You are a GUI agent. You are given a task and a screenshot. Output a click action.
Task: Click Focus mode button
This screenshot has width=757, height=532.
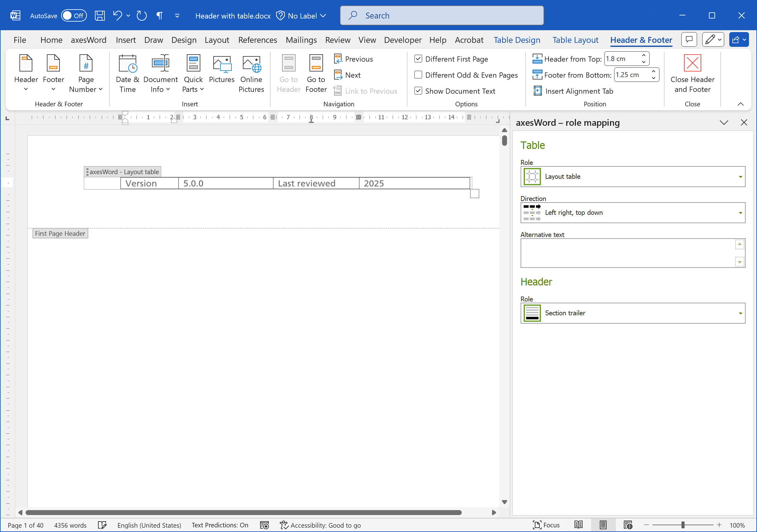click(x=546, y=525)
